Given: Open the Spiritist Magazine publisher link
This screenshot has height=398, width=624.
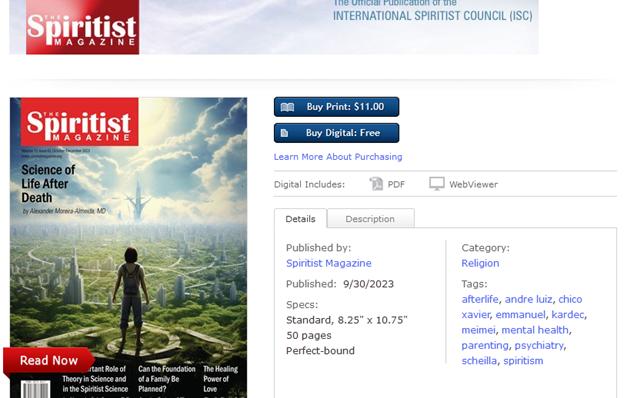Looking at the screenshot, I should pyautogui.click(x=329, y=263).
